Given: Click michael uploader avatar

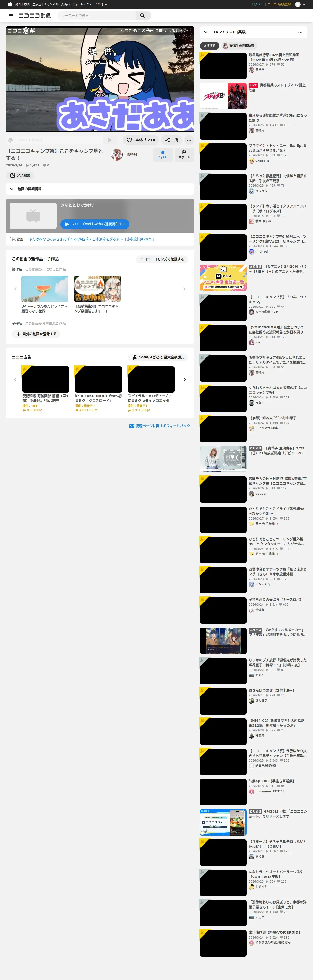Looking at the screenshot, I should pos(252,252).
